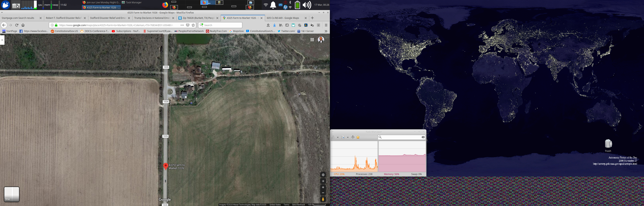Screen dimensions: 644x206
Task: Reload the Google Maps page
Action: tap(17, 25)
